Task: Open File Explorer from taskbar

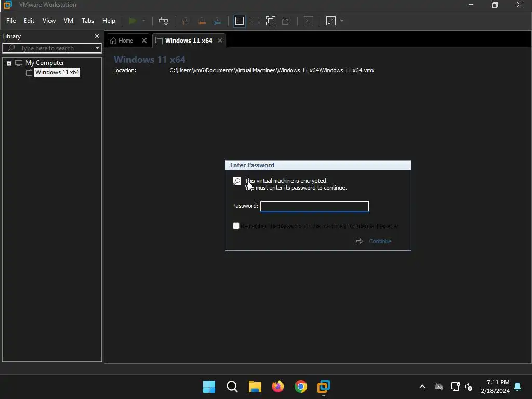Action: coord(255,387)
